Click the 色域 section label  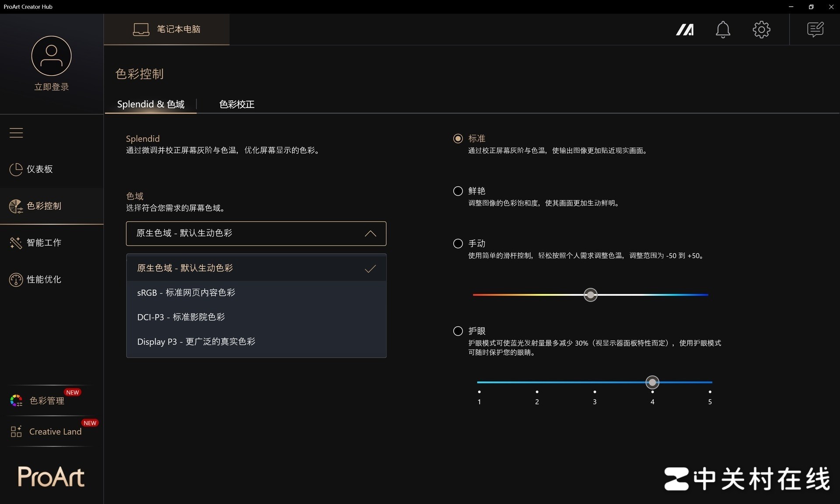135,196
